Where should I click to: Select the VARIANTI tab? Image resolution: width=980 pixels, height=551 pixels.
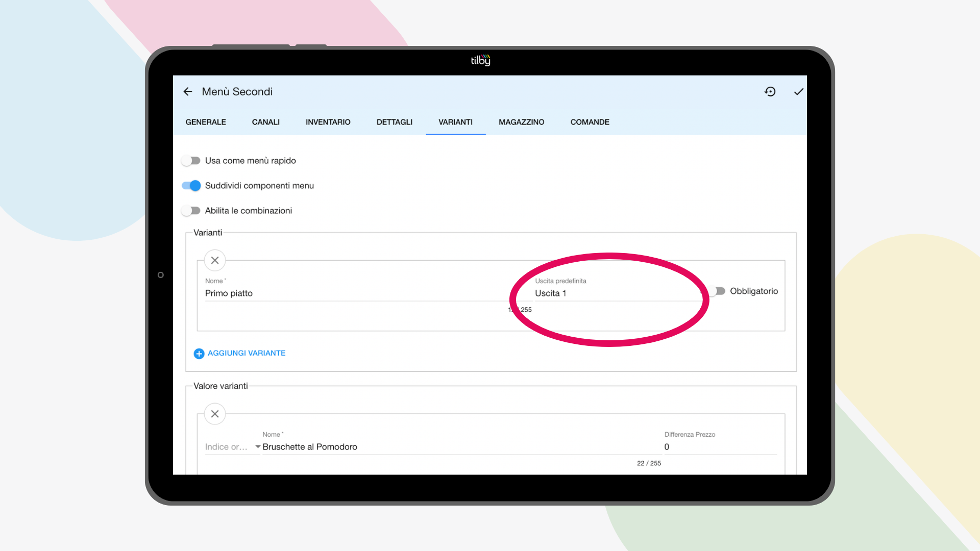coord(456,122)
